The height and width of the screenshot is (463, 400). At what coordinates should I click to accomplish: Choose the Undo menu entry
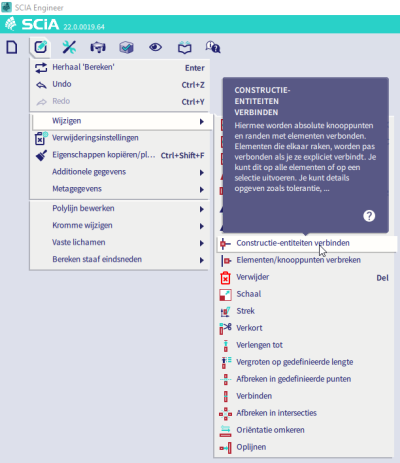[x=120, y=85]
